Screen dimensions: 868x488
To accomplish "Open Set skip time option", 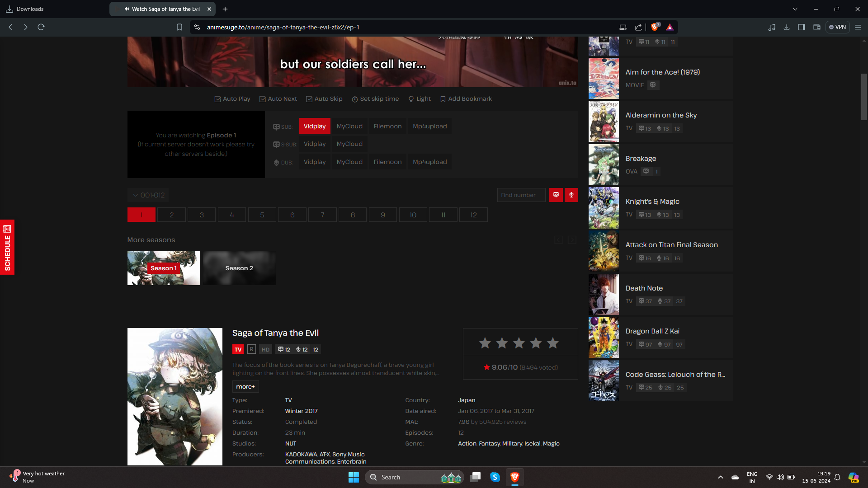I will (375, 99).
